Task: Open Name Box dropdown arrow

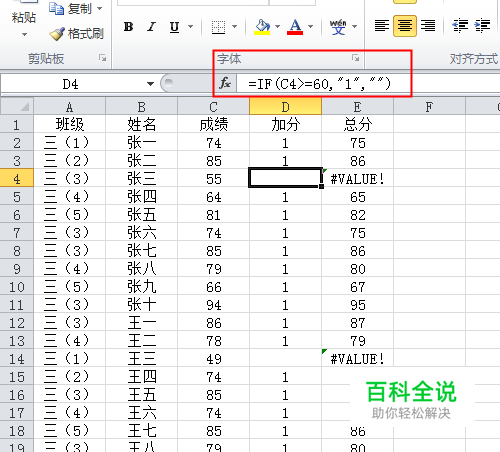Action: 150,84
